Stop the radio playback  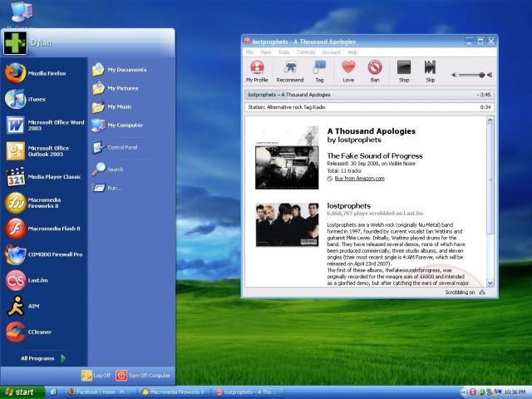click(x=404, y=71)
